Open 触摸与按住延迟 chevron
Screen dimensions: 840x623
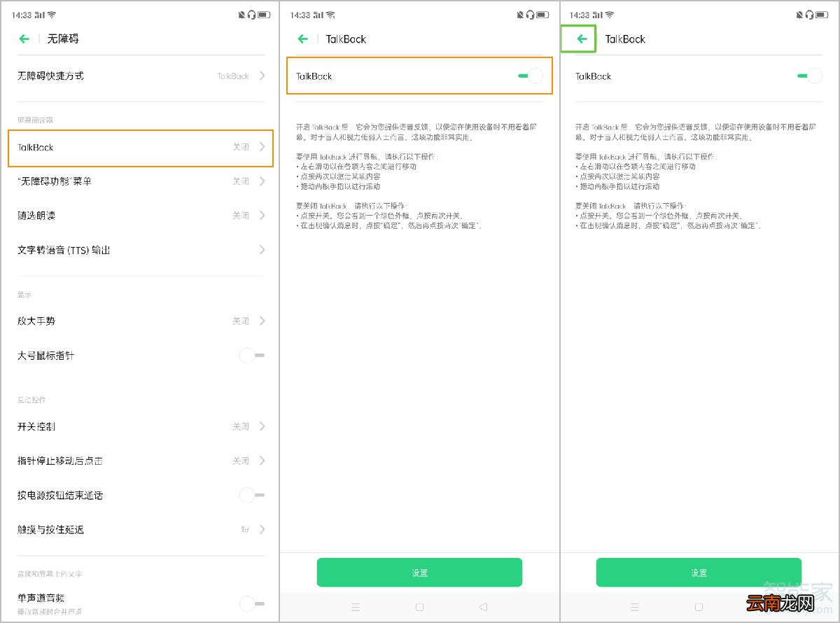point(262,529)
